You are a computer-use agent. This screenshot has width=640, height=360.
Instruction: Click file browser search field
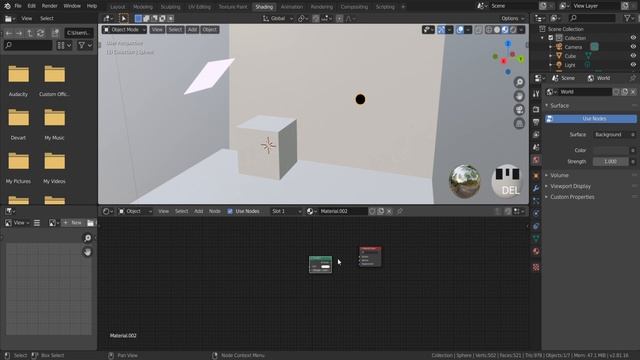click(28, 45)
